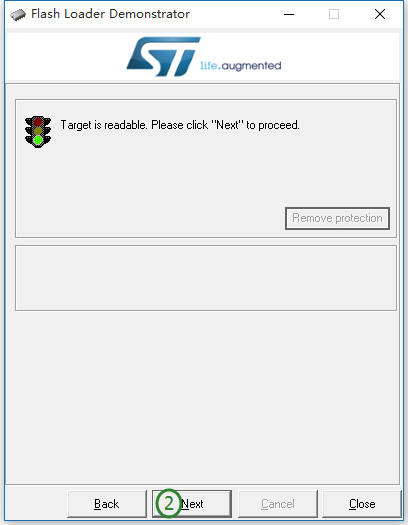Exit the wizard using bottom Close button
The height and width of the screenshot is (525, 408).
click(362, 504)
